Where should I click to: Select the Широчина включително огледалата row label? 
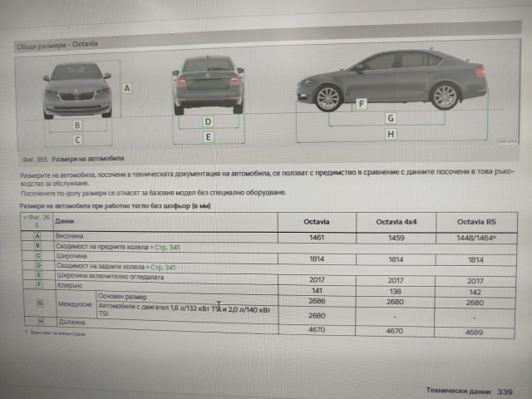click(110, 277)
